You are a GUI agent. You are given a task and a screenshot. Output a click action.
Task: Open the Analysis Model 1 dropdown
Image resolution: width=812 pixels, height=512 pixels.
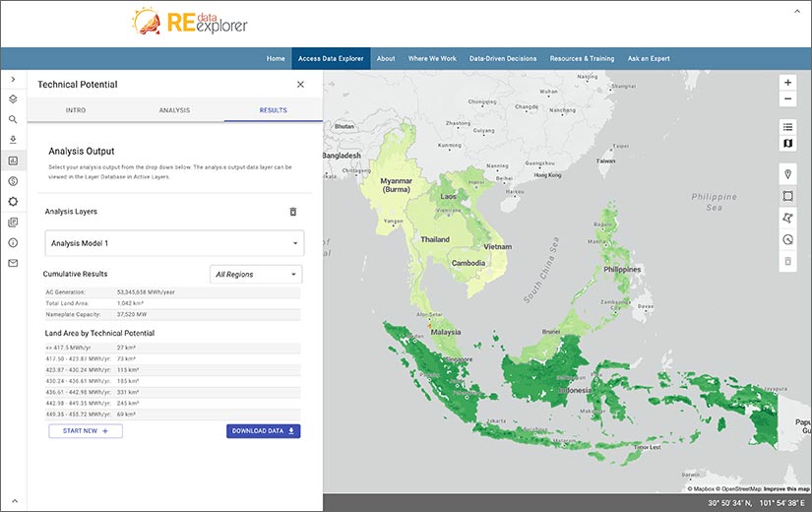tap(174, 243)
